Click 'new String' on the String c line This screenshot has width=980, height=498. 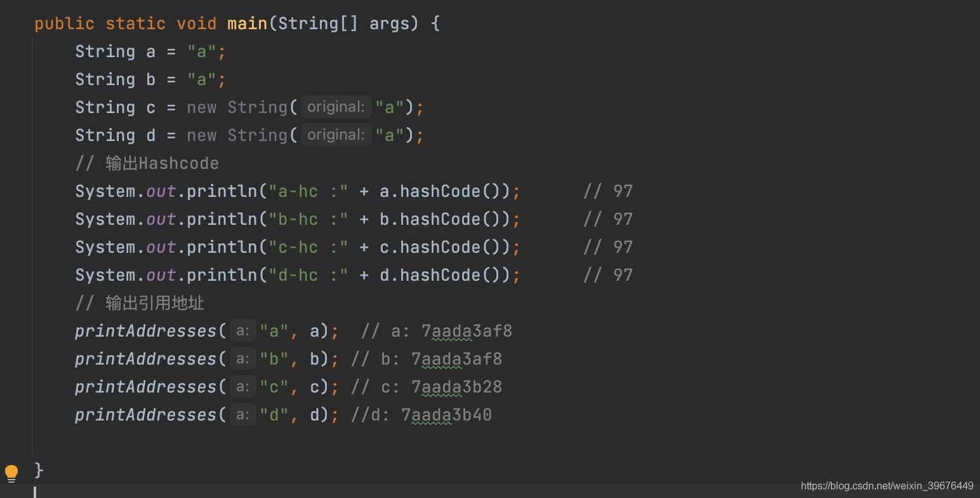(237, 108)
